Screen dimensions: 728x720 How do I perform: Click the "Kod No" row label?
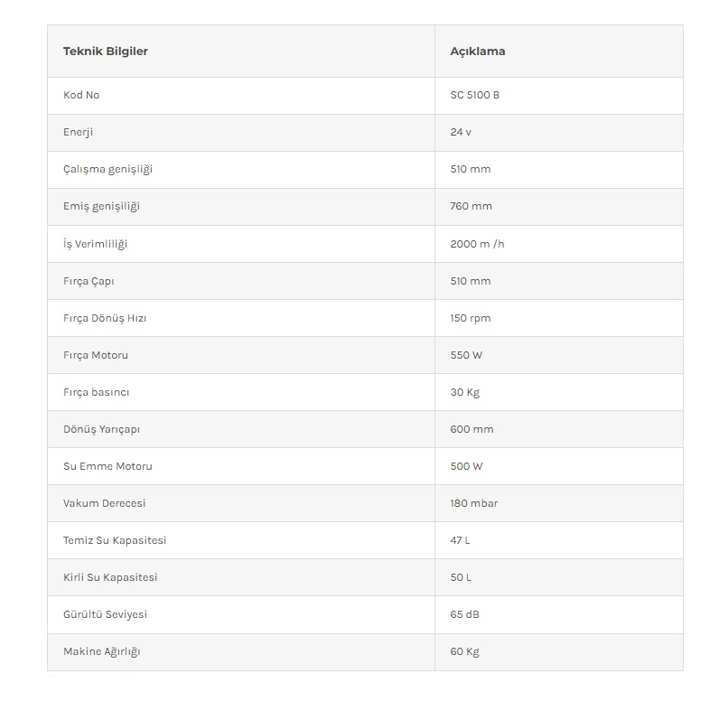81,95
